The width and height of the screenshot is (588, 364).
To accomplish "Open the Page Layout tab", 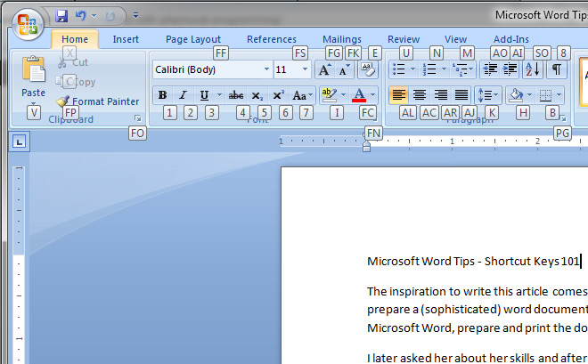I will click(x=193, y=39).
